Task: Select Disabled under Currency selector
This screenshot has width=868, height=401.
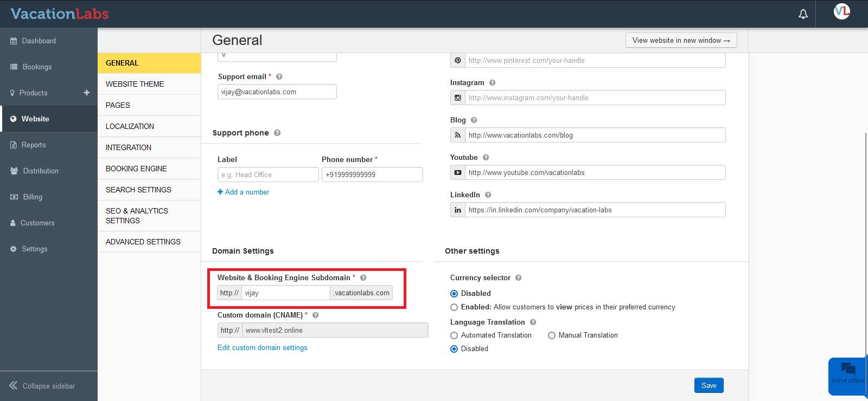Action: (x=454, y=294)
